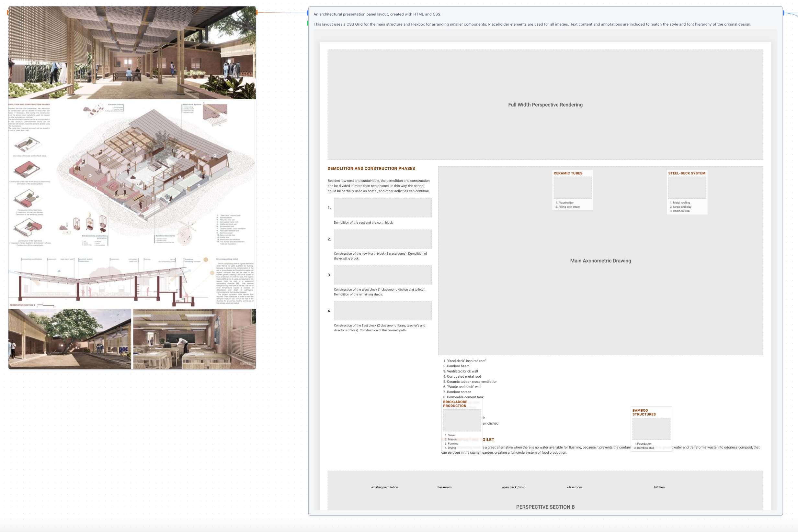This screenshot has height=532, width=798.
Task: Click the Bamboo Structures callout card
Action: click(651, 428)
